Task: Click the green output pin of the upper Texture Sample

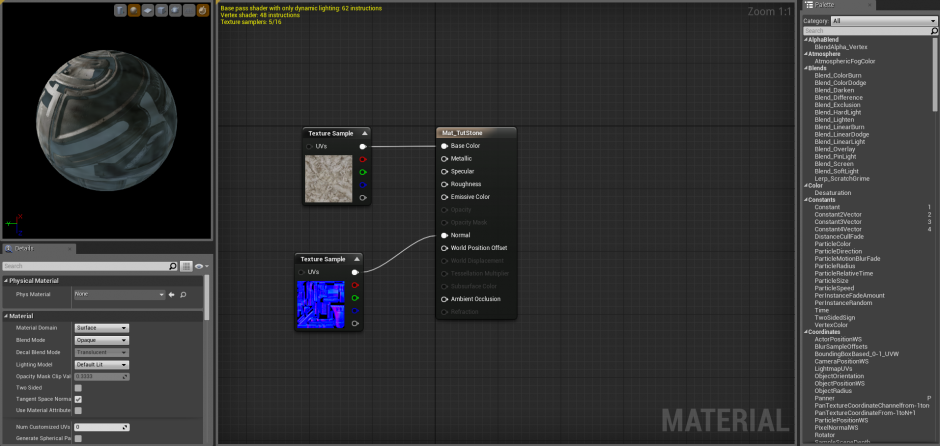Action: (x=363, y=172)
